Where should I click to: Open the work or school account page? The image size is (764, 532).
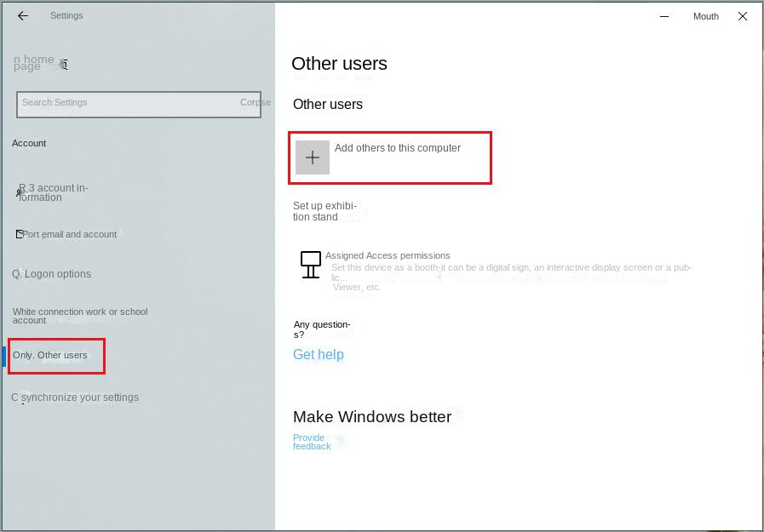80,316
